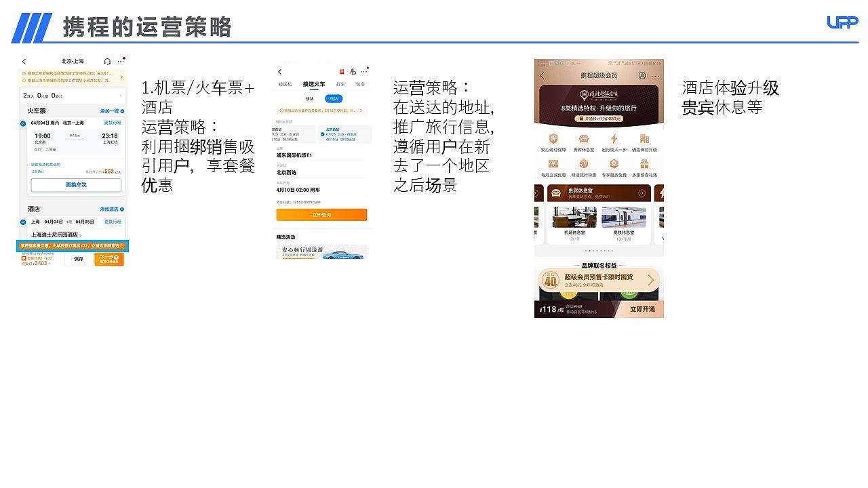Switch to the 包车 tab
The height and width of the screenshot is (488, 868).
click(361, 84)
